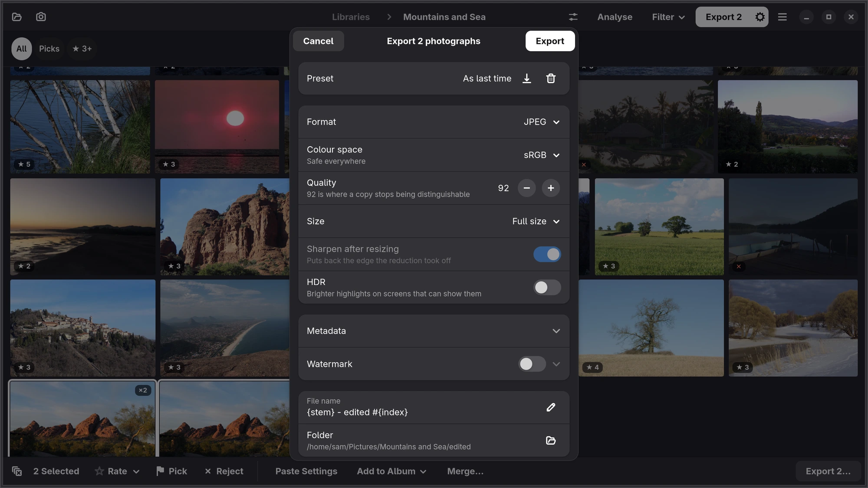Screen dimensions: 868x488
Task: Cancel the export dialog
Action: (318, 41)
